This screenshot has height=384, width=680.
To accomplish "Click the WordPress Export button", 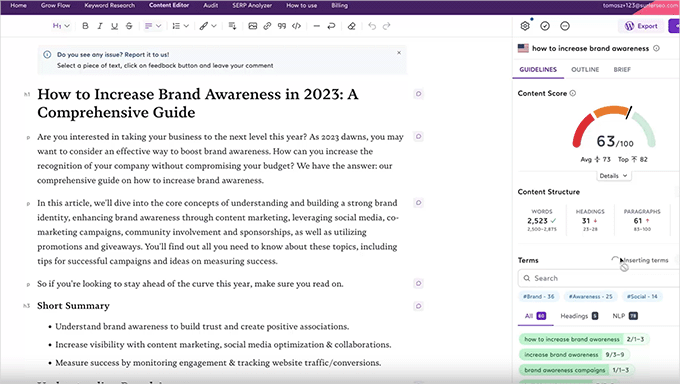I will coord(641,26).
